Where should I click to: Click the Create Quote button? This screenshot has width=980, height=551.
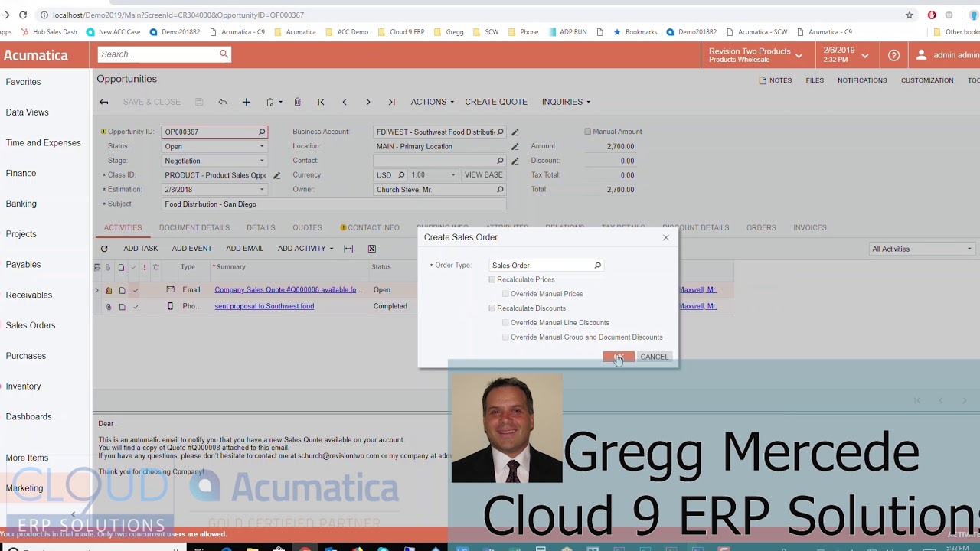tap(496, 102)
